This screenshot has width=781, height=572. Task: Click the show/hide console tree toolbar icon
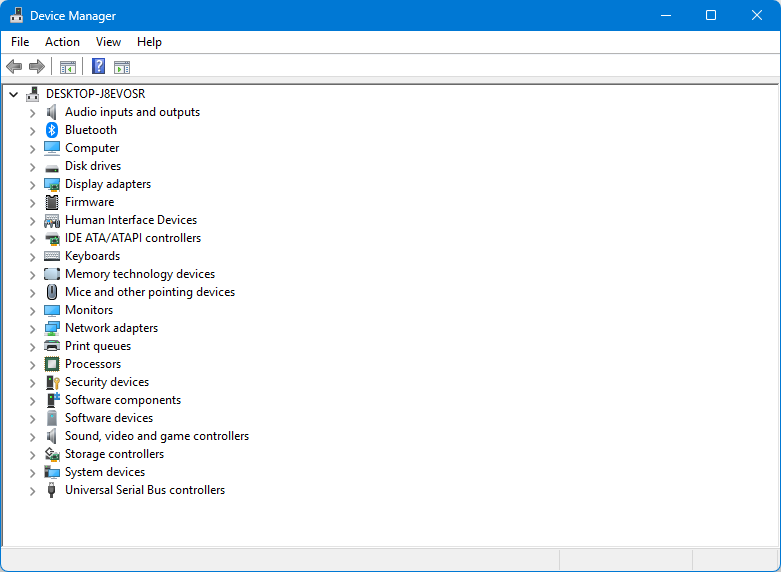pyautogui.click(x=68, y=67)
